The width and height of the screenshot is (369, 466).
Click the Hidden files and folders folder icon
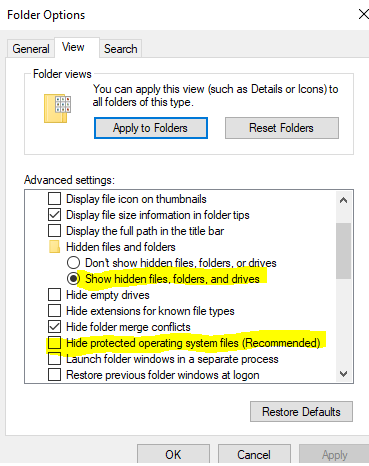tap(54, 247)
